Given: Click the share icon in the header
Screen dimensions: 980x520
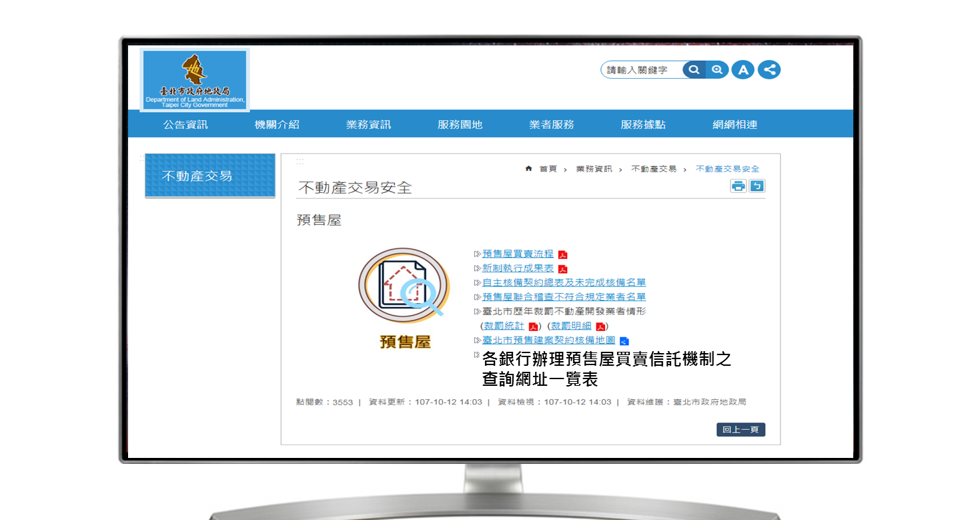Looking at the screenshot, I should (769, 70).
